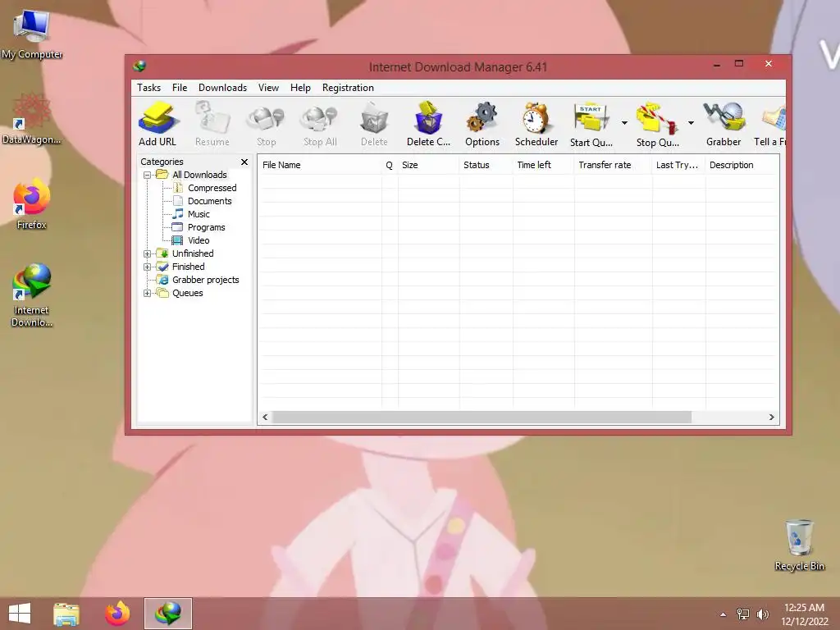Sort by the File Name column header
840x630 pixels.
click(x=320, y=165)
